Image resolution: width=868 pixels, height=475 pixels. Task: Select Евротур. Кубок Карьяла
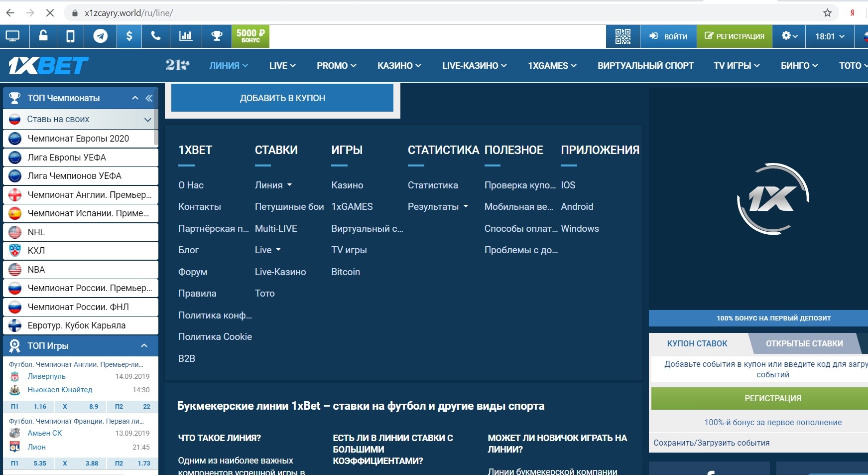[x=81, y=325]
